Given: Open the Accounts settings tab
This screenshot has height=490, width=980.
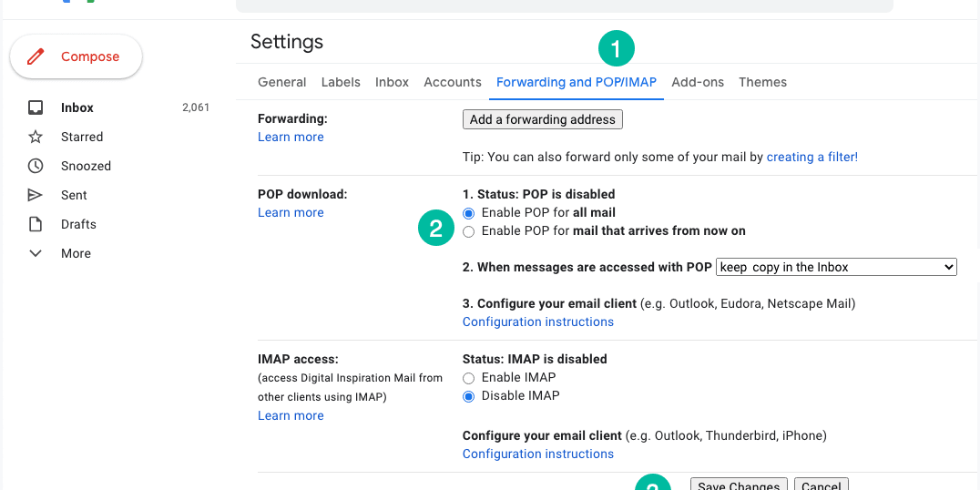Looking at the screenshot, I should (x=453, y=82).
